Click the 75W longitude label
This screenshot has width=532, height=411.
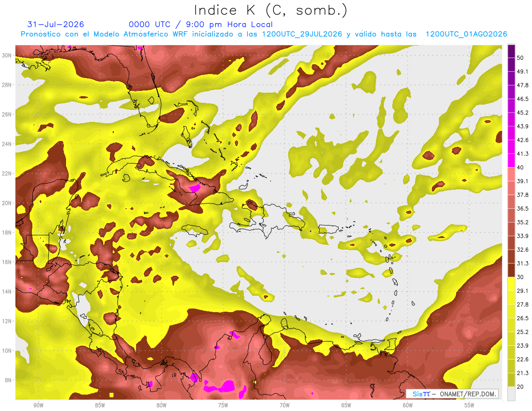pos(223,406)
